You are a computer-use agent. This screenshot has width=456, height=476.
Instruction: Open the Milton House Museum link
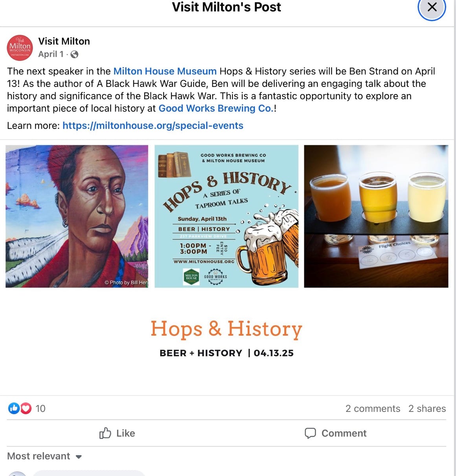165,71
